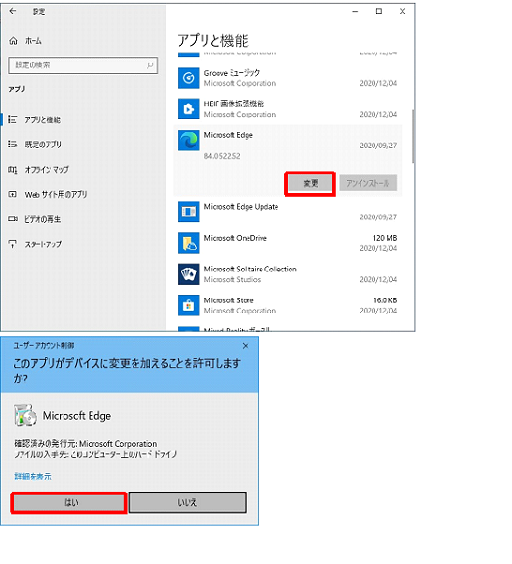Open the ビデオの再生 settings page
Image resolution: width=512 pixels, height=564 pixels.
coord(42,219)
